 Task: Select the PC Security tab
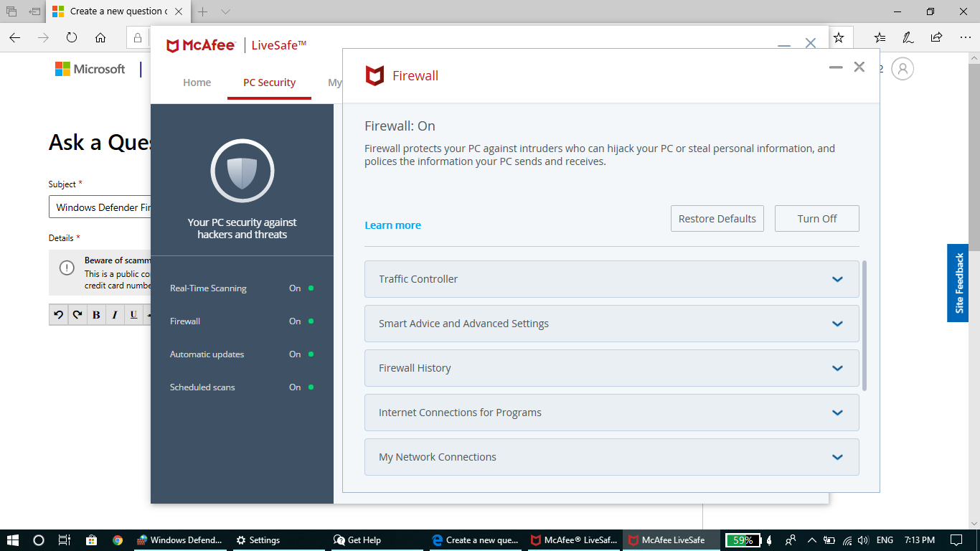pos(269,83)
